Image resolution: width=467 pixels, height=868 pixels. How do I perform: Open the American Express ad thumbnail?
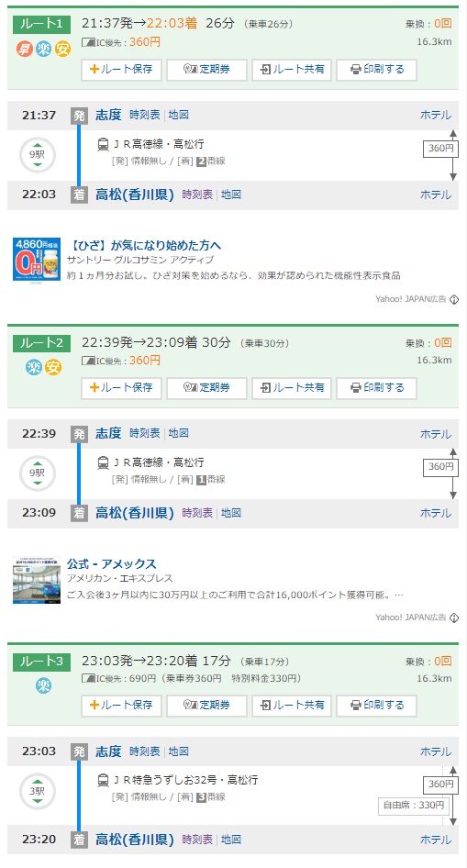coord(37,580)
